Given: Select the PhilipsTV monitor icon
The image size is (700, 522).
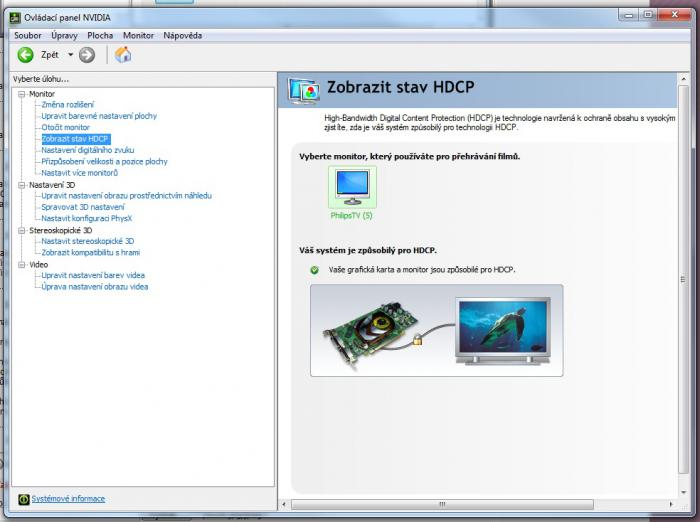Looking at the screenshot, I should (x=352, y=188).
